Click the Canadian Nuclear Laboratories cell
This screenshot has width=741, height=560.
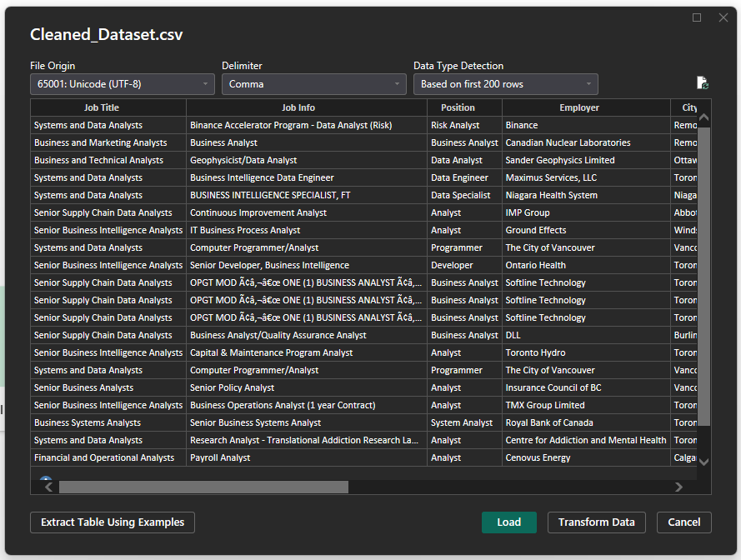tap(586, 142)
